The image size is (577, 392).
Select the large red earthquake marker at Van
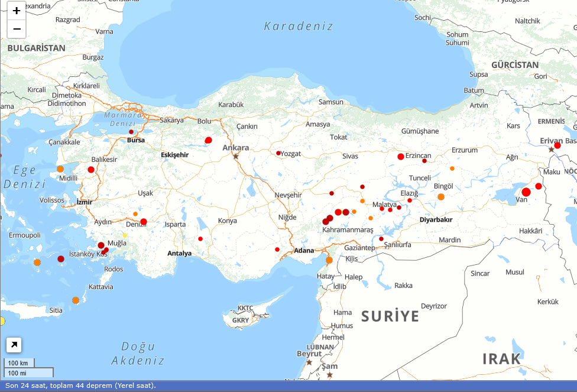526,192
